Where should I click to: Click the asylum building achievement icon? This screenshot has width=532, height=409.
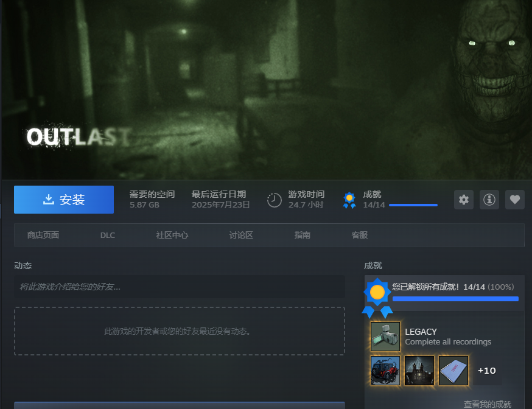coord(419,371)
